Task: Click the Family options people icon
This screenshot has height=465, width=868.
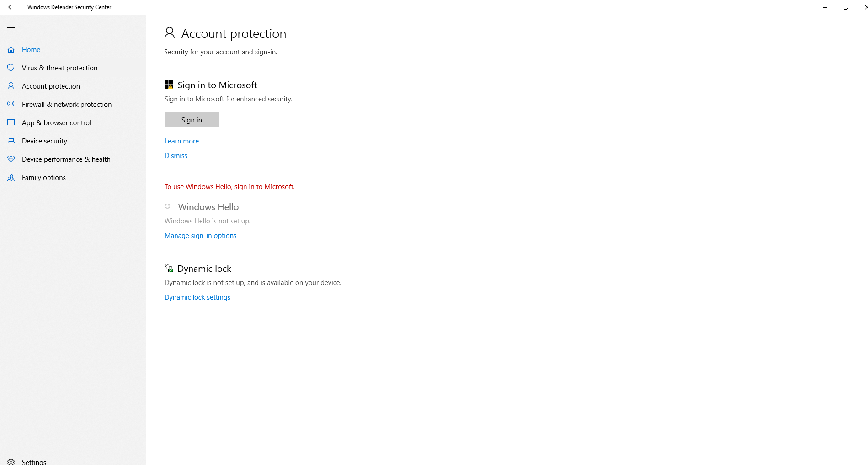Action: coord(11,178)
